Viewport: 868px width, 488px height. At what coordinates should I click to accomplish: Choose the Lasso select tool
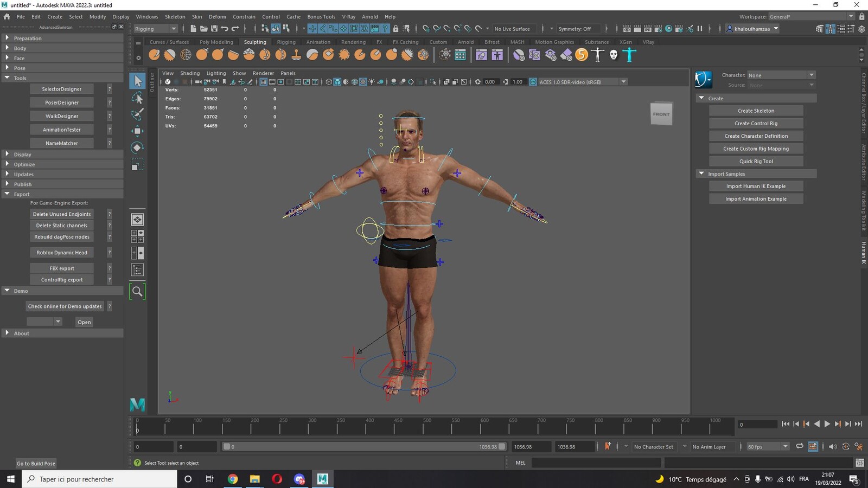tap(137, 98)
